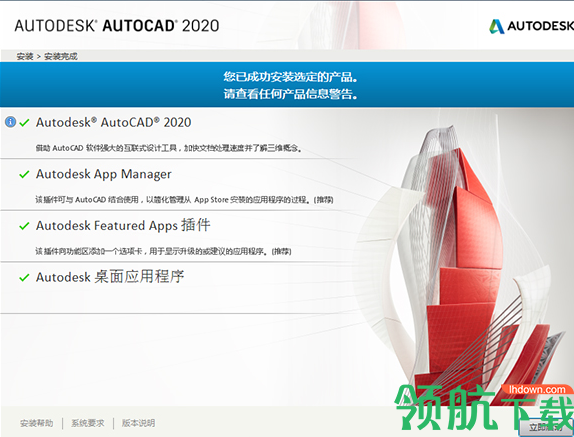This screenshot has width=574, height=437.
Task: Click the Autodesk logo at top right
Action: (531, 26)
